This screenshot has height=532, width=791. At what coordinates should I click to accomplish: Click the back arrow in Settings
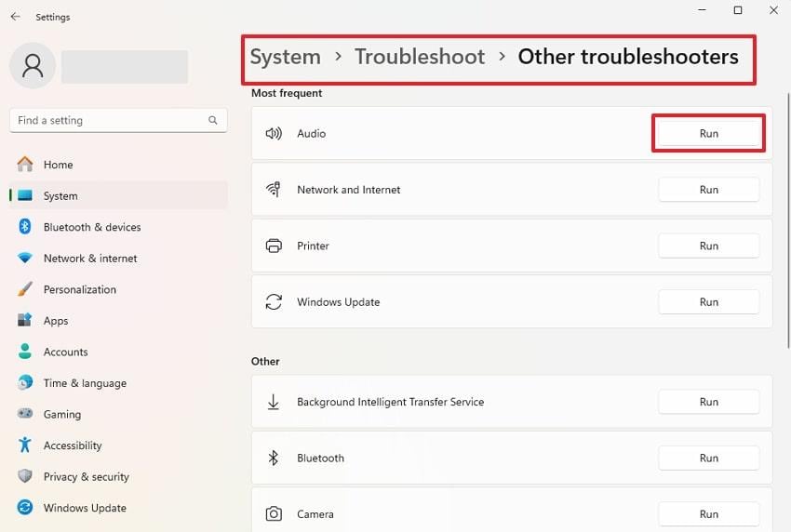click(15, 17)
